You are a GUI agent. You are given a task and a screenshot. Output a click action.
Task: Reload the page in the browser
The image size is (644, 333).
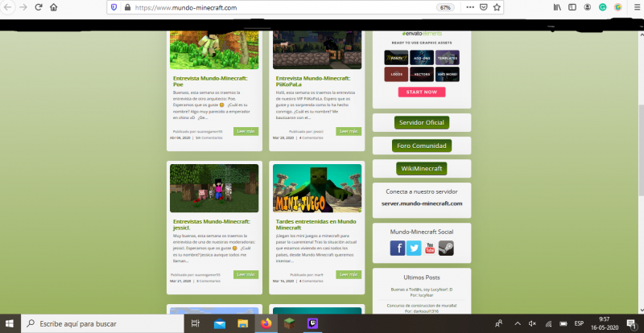click(x=37, y=7)
